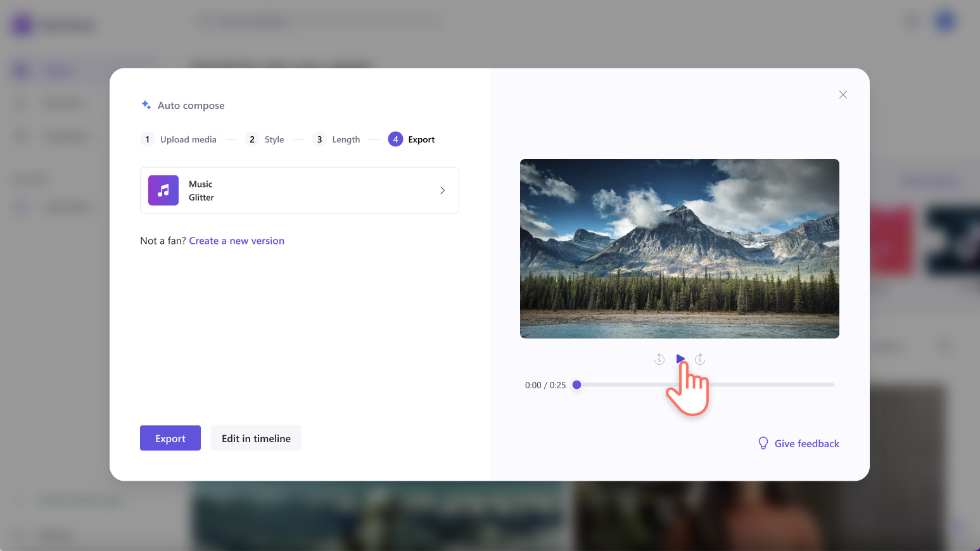The width and height of the screenshot is (980, 551).
Task: Switch to the Upload media step
Action: tap(188, 139)
